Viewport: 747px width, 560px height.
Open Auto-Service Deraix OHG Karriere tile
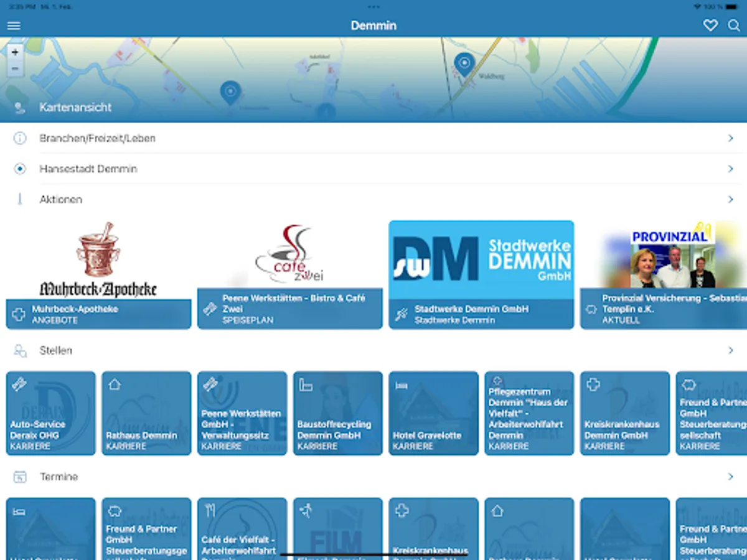51,413
